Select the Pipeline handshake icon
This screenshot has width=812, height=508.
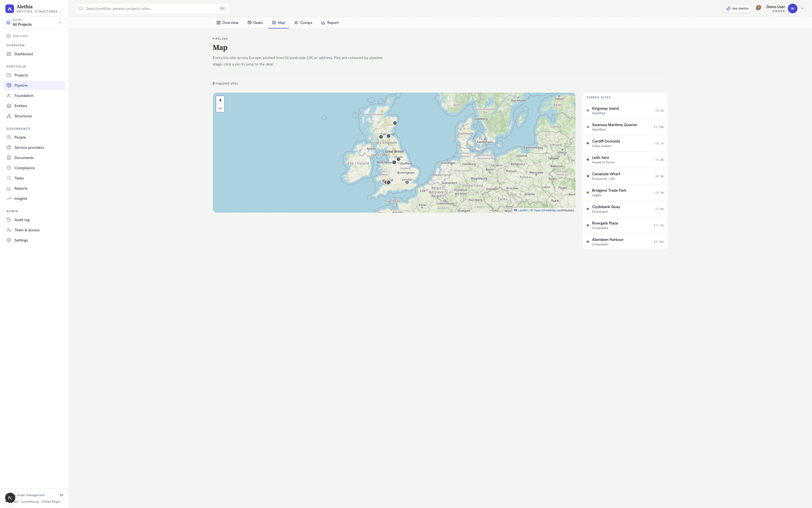[9, 85]
